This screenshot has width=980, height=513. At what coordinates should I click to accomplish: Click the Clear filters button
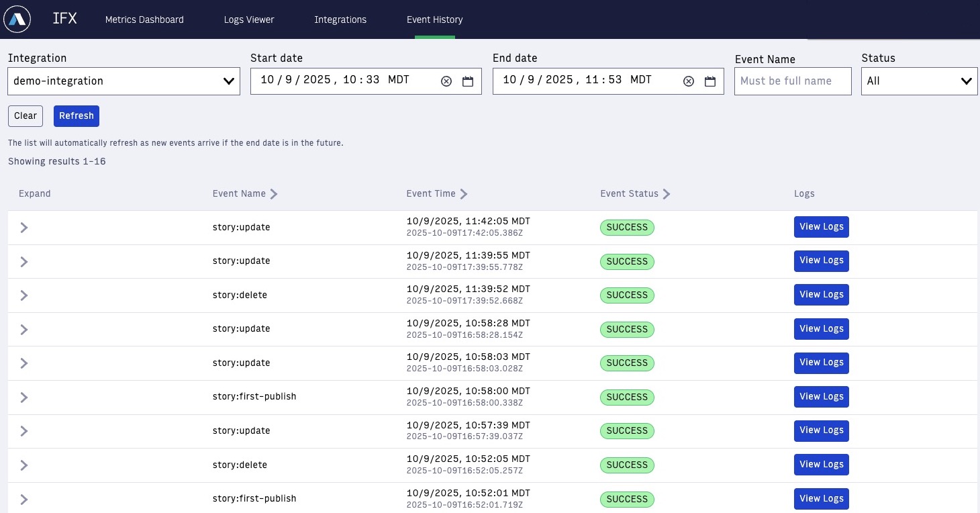point(26,116)
